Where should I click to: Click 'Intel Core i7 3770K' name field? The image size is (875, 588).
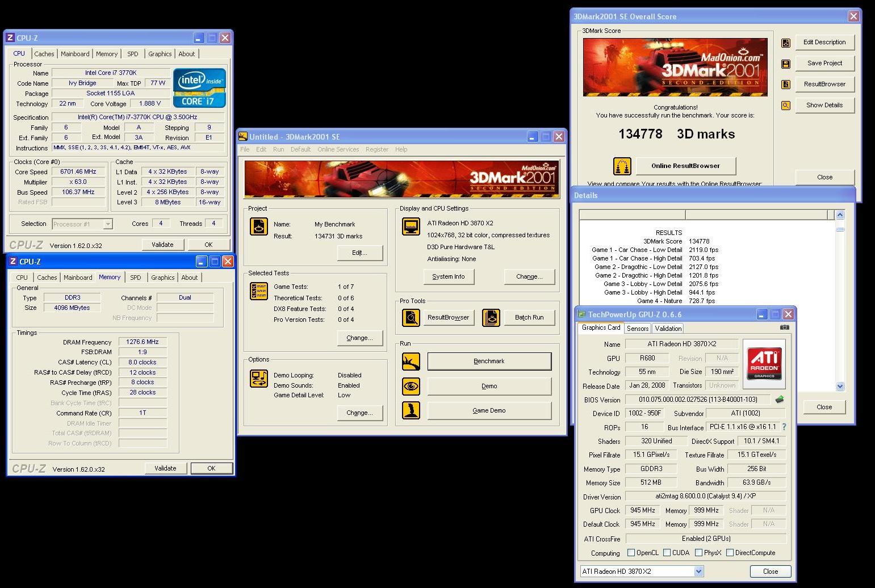tap(111, 73)
